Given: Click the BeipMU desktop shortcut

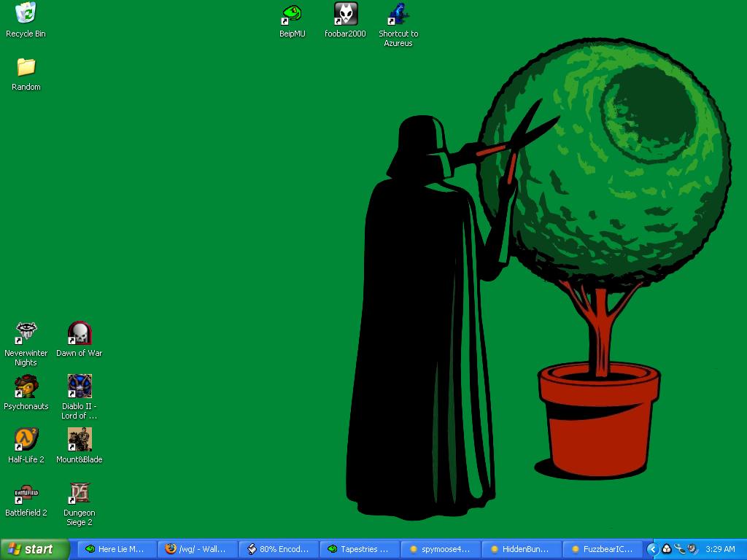Looking at the screenshot, I should click(292, 20).
